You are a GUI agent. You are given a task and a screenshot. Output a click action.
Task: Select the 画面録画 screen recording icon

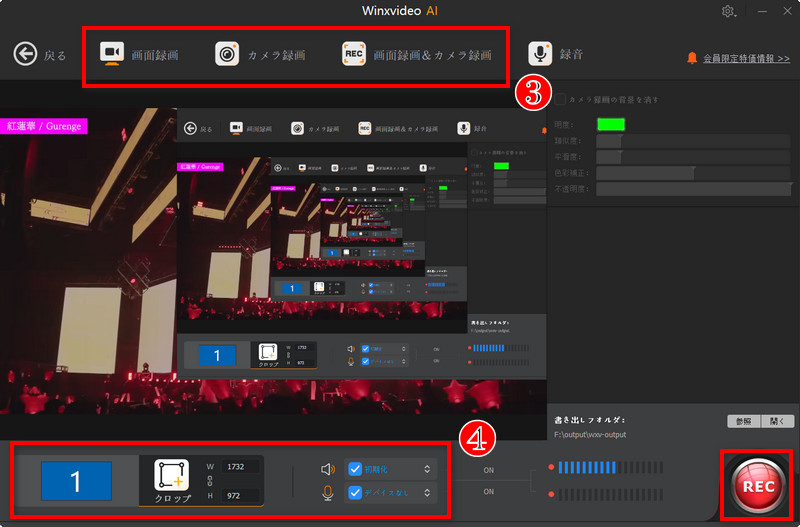112,54
